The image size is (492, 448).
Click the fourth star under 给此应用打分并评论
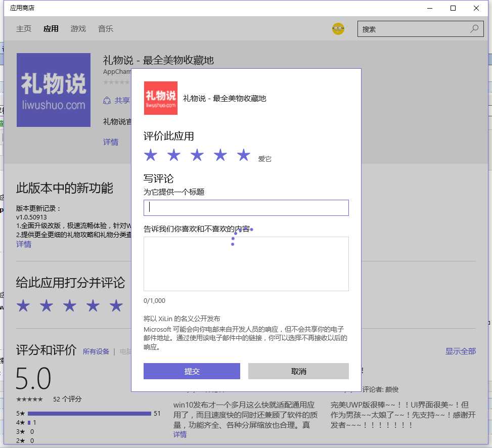click(93, 305)
